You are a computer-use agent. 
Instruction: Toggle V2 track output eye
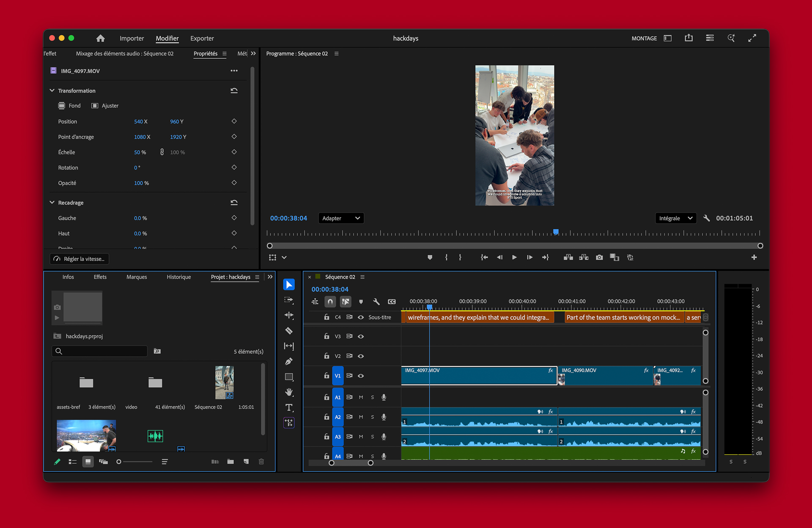click(361, 356)
